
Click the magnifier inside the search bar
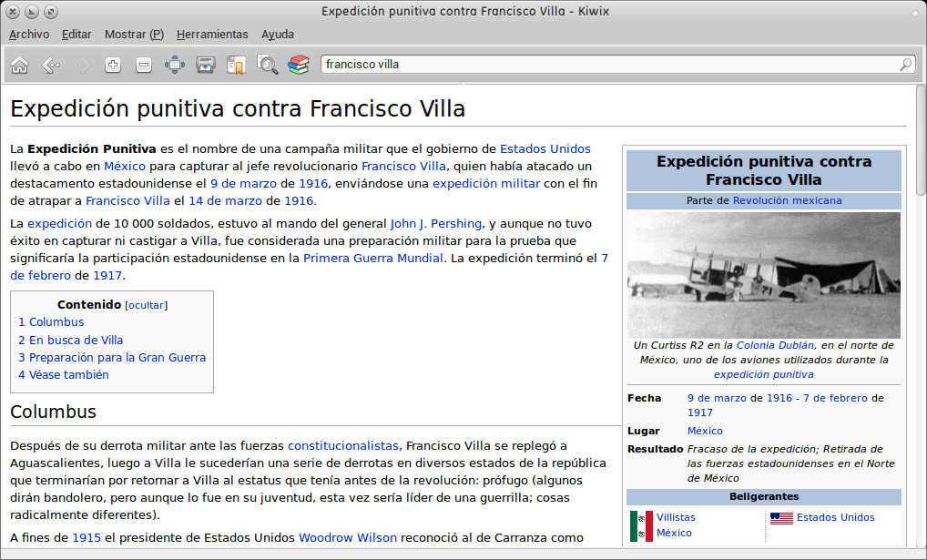[904, 65]
